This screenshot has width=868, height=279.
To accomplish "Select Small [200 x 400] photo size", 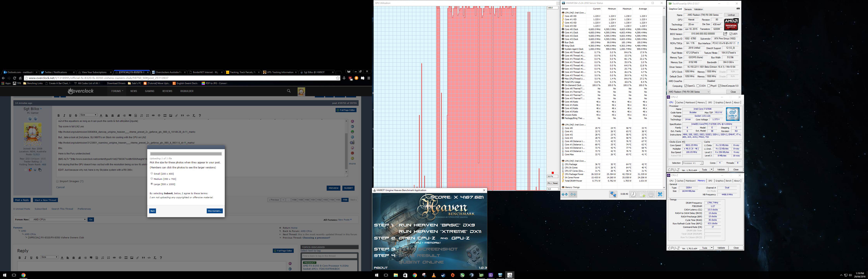I will tap(152, 174).
